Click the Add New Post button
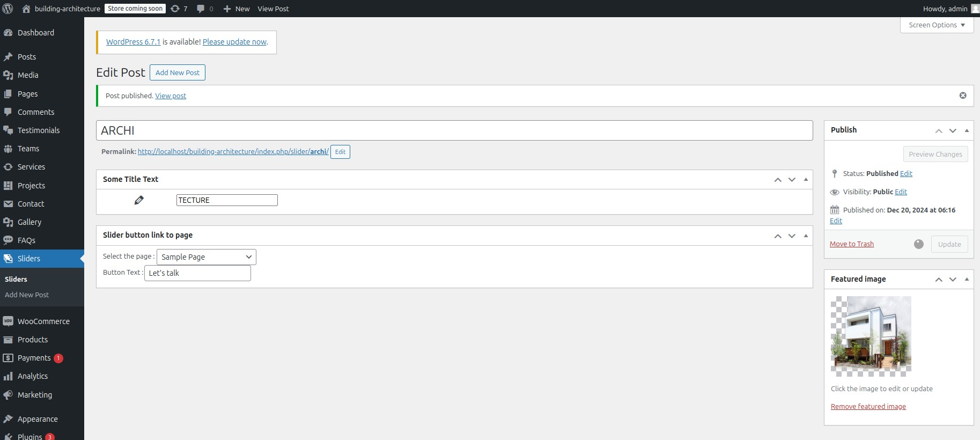 [178, 72]
